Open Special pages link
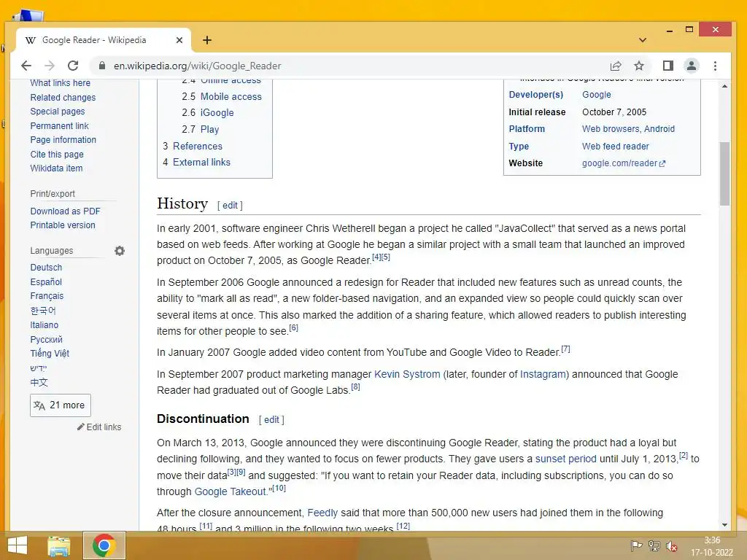 (x=58, y=112)
